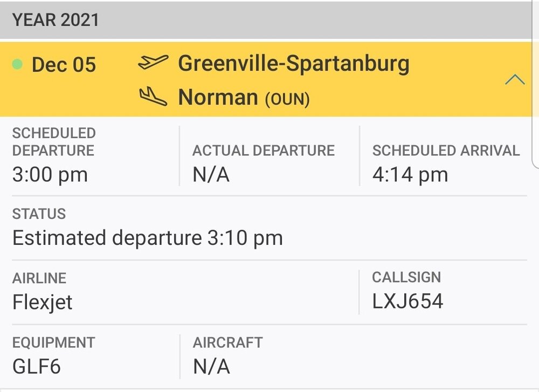The width and height of the screenshot is (539, 392).
Task: Click the departure airplane takeoff icon
Action: 153,63
